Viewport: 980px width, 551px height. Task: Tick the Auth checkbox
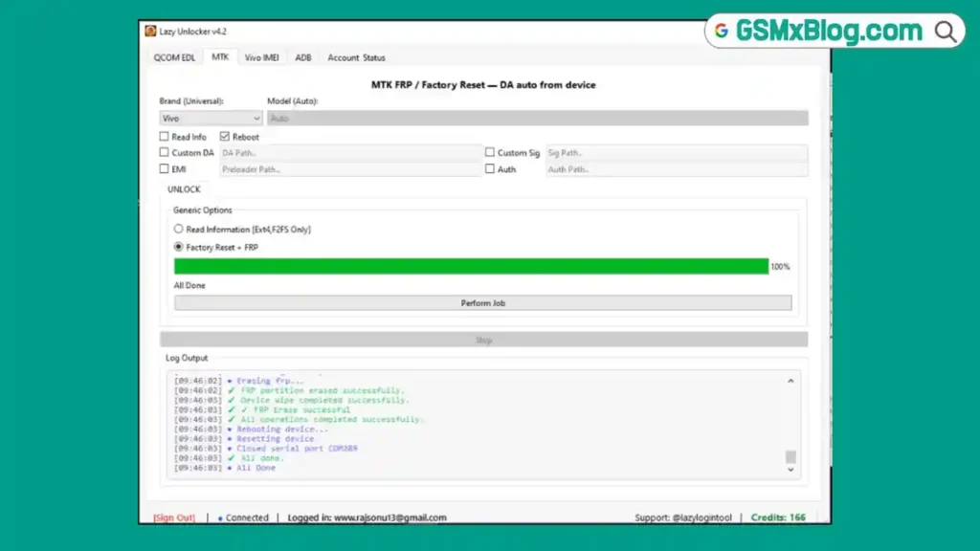pos(489,168)
